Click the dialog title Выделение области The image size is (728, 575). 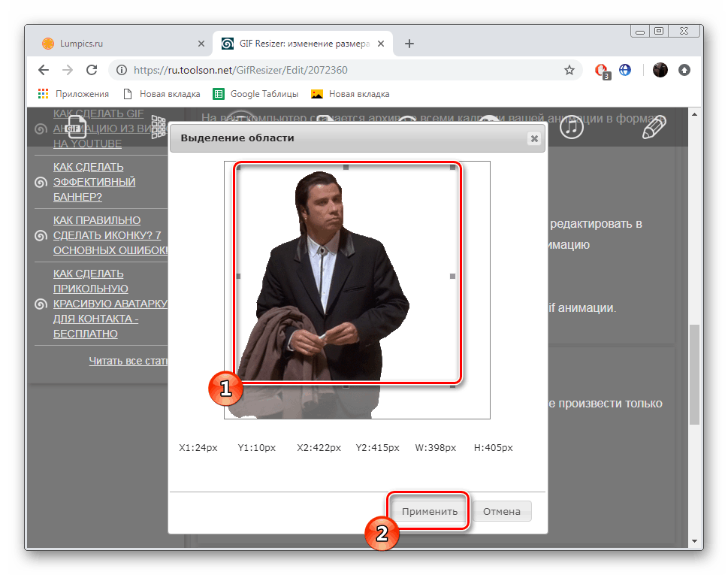coord(237,138)
